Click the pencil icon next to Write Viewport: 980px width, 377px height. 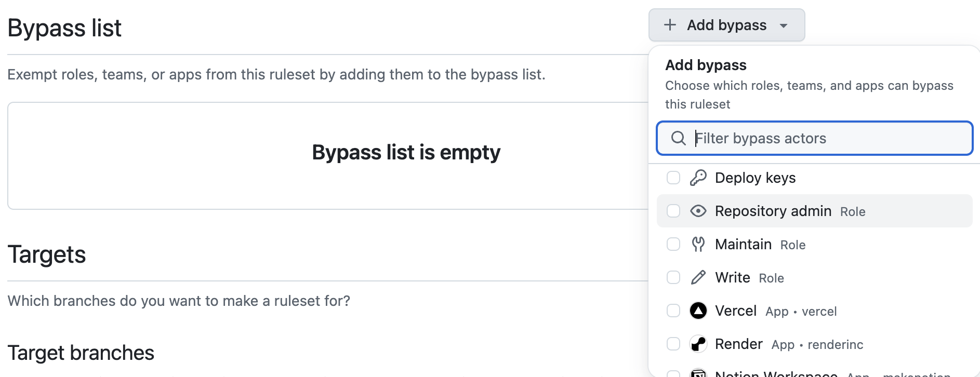(x=698, y=277)
